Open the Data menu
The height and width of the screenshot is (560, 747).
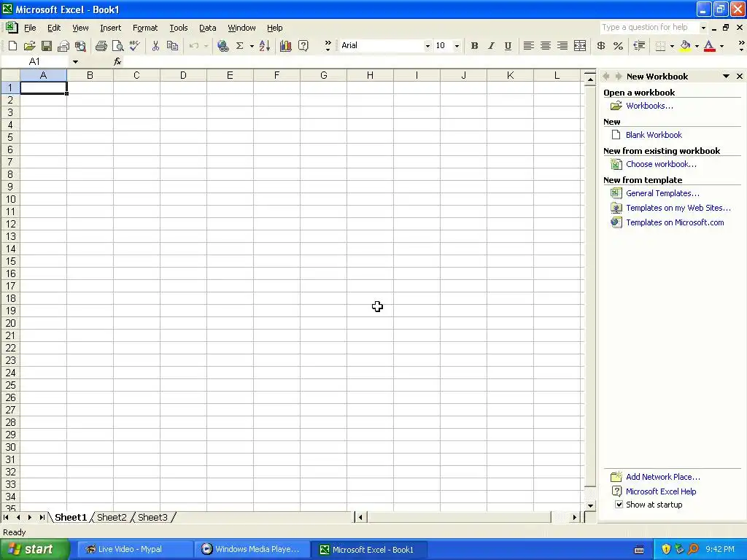click(208, 28)
